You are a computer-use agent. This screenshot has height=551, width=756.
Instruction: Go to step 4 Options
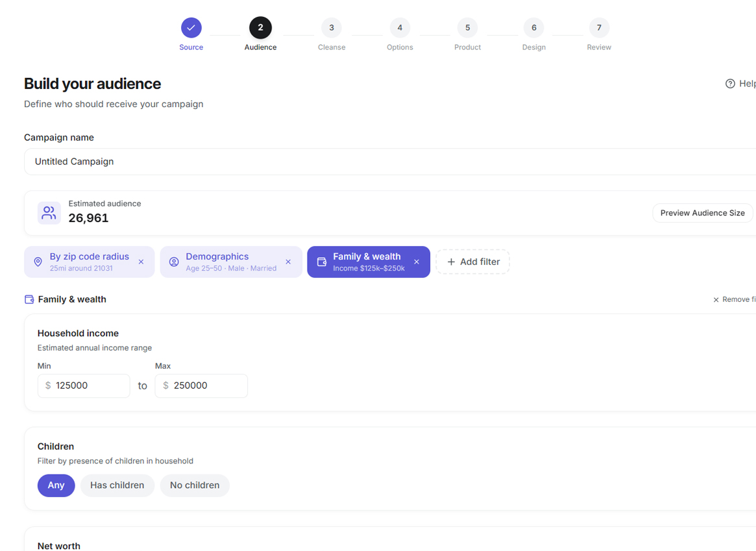tap(400, 28)
